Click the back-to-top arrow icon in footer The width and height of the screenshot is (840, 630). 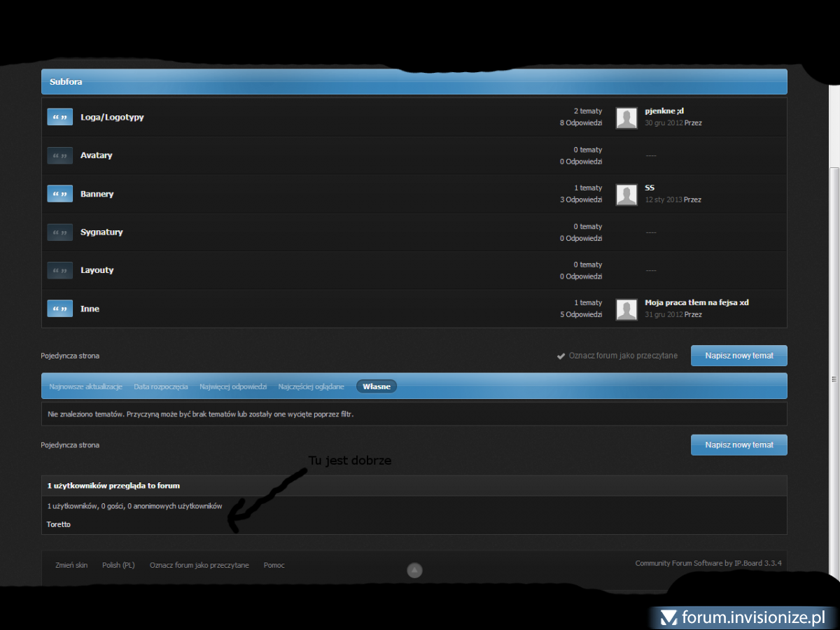point(414,570)
